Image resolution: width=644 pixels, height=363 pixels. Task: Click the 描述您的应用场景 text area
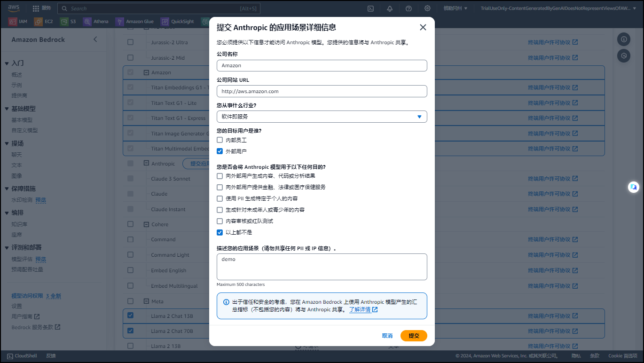point(322,267)
